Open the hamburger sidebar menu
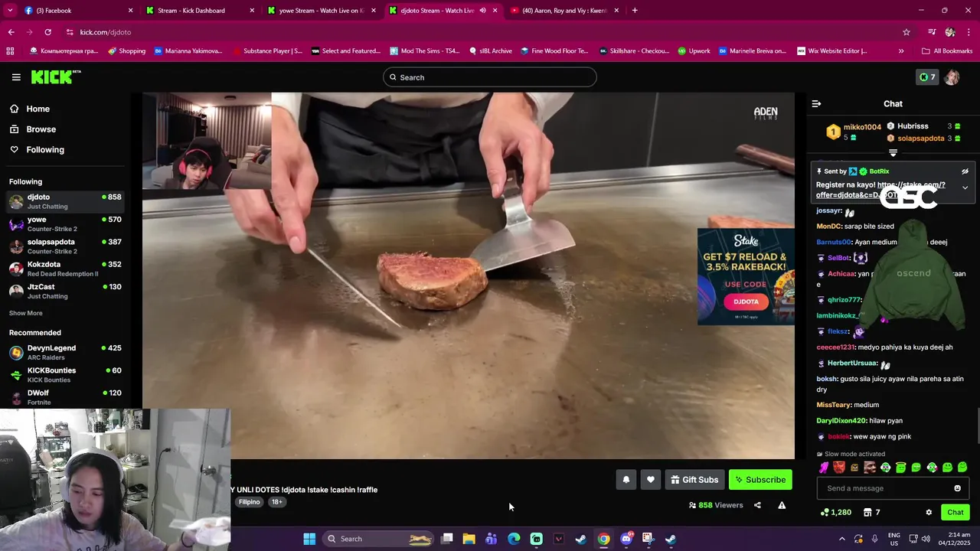Screen dimensions: 980x551 (16, 77)
